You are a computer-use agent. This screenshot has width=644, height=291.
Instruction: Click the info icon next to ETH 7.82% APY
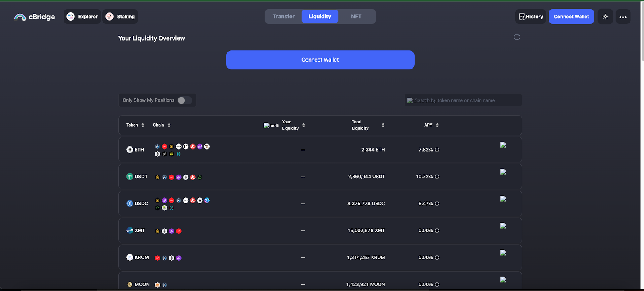click(x=437, y=150)
